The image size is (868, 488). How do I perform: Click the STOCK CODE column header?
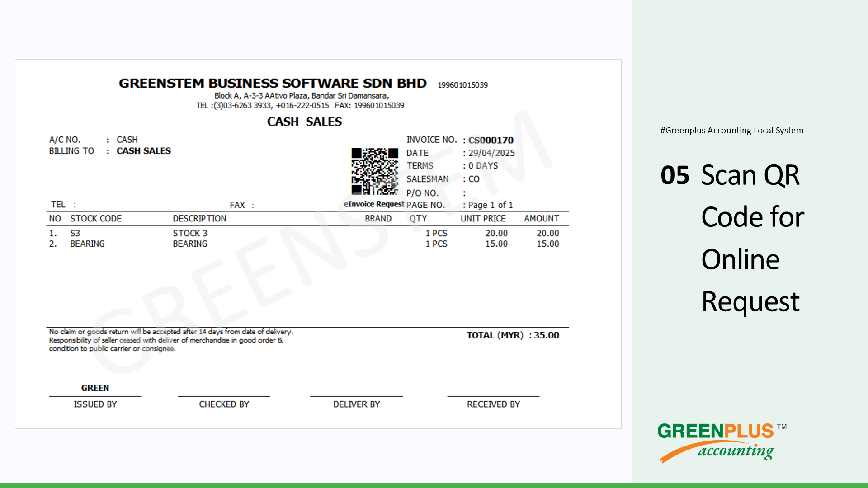click(96, 219)
